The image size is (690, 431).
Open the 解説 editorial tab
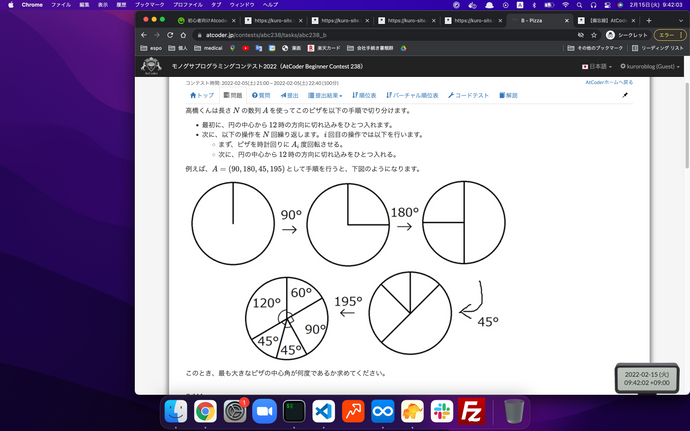point(508,95)
